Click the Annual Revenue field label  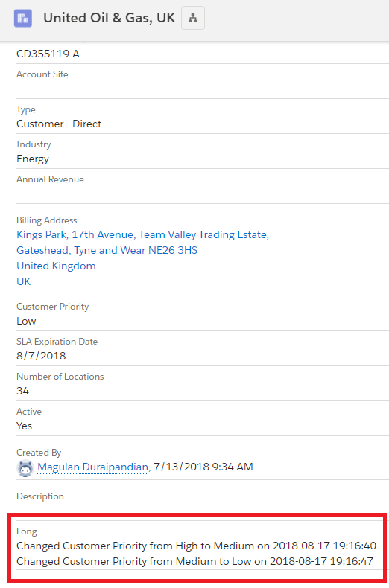pos(51,179)
